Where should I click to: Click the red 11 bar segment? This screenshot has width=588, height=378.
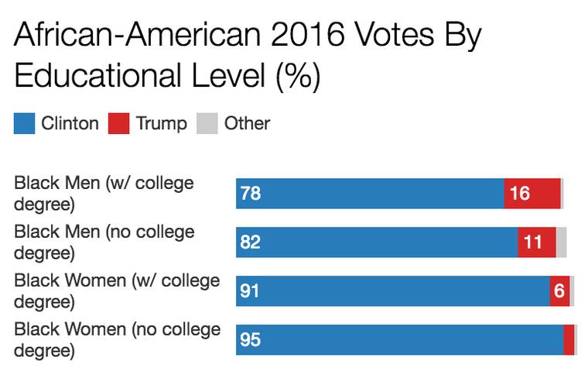click(537, 242)
